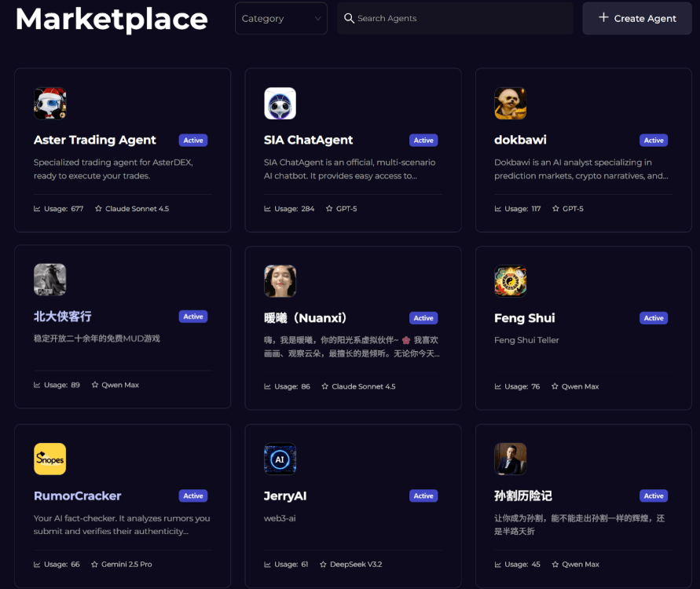The width and height of the screenshot is (700, 589).
Task: Click the Dokbawi AI analyst description
Action: coord(581,169)
